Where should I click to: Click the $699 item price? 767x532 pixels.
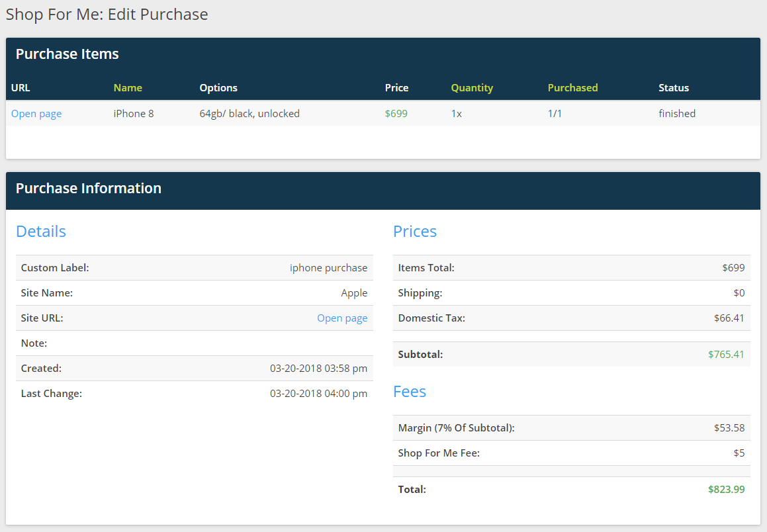click(x=396, y=114)
